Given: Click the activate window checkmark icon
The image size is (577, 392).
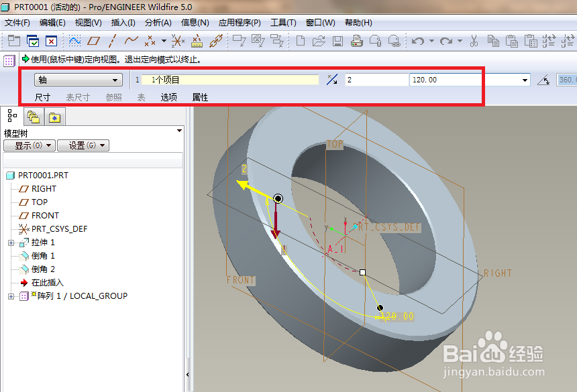Looking at the screenshot, I should point(33,40).
